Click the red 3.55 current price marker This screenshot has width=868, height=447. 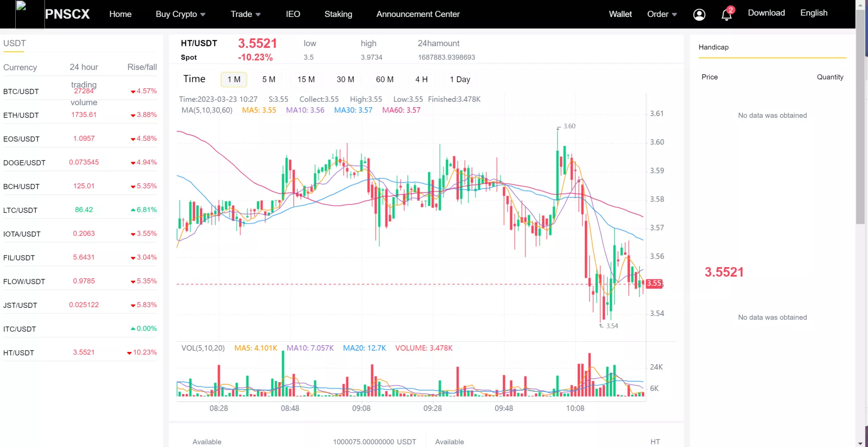654,283
